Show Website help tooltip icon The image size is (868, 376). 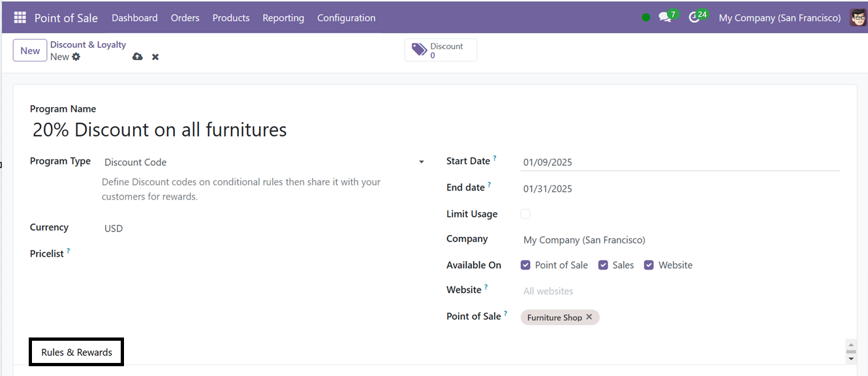click(486, 287)
